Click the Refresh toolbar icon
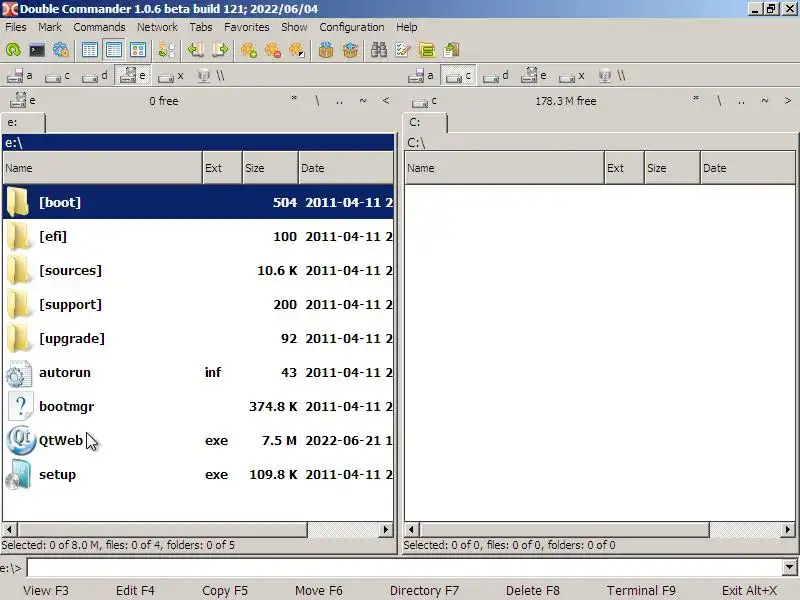800x600 pixels. [x=13, y=50]
